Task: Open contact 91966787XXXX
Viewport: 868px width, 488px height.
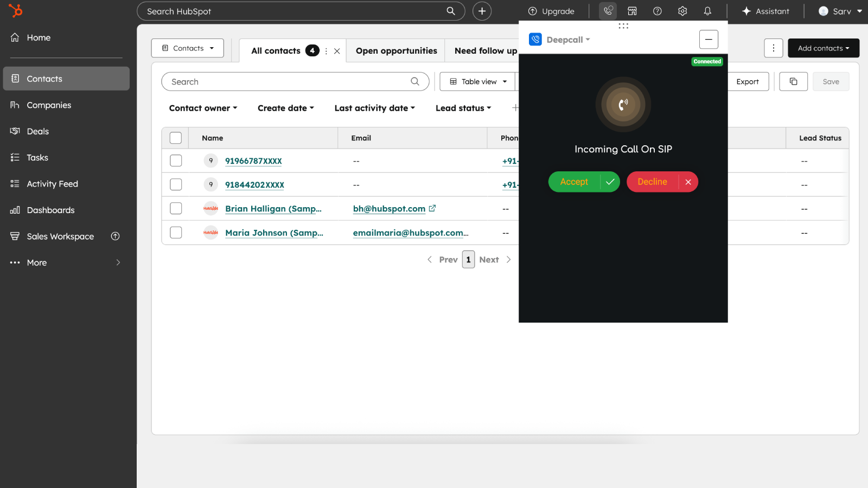Action: coord(253,161)
